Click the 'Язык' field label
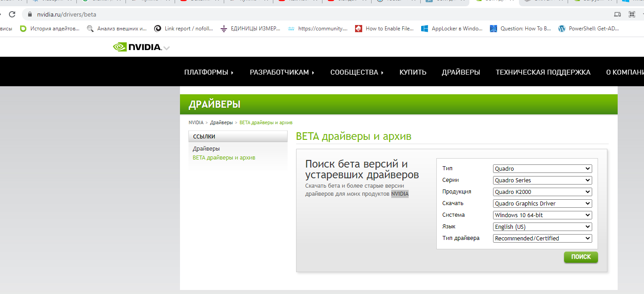Image resolution: width=644 pixels, height=294 pixels. (449, 227)
